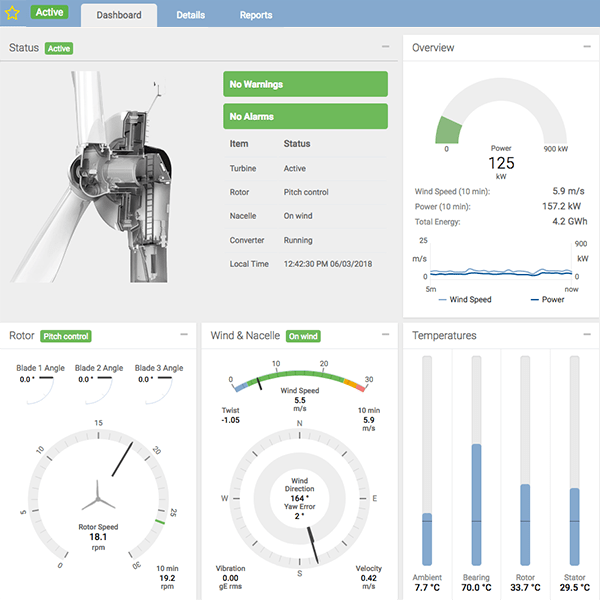Click the Pitch control badge
The image size is (600, 600).
click(66, 336)
